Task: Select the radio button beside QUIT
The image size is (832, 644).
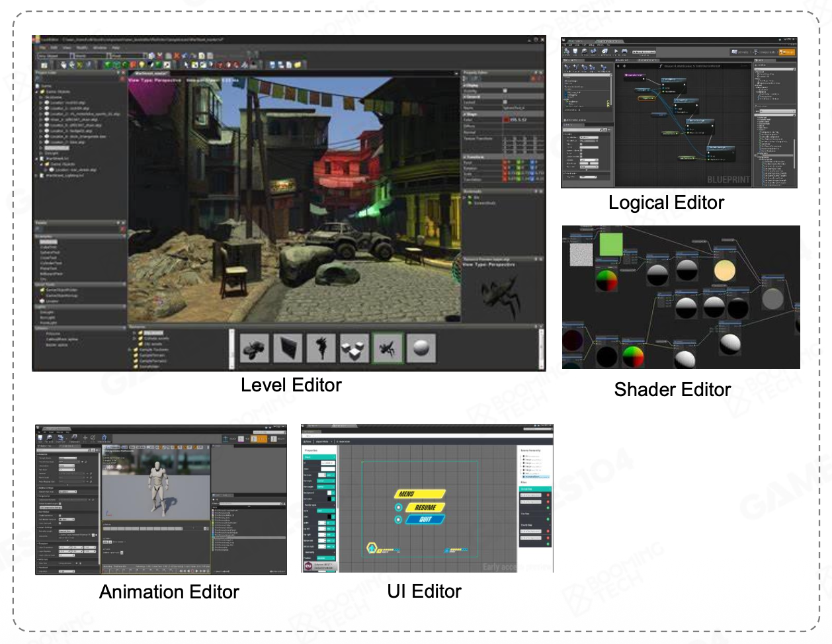Action: [398, 520]
